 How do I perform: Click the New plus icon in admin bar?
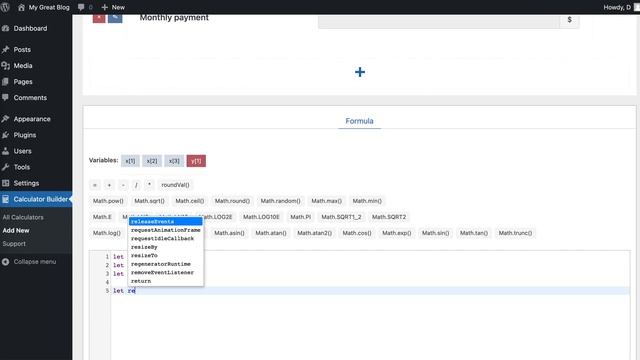click(104, 7)
